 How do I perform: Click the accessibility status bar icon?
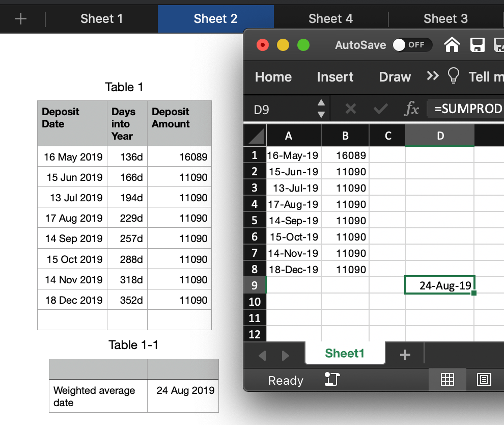[x=332, y=379]
